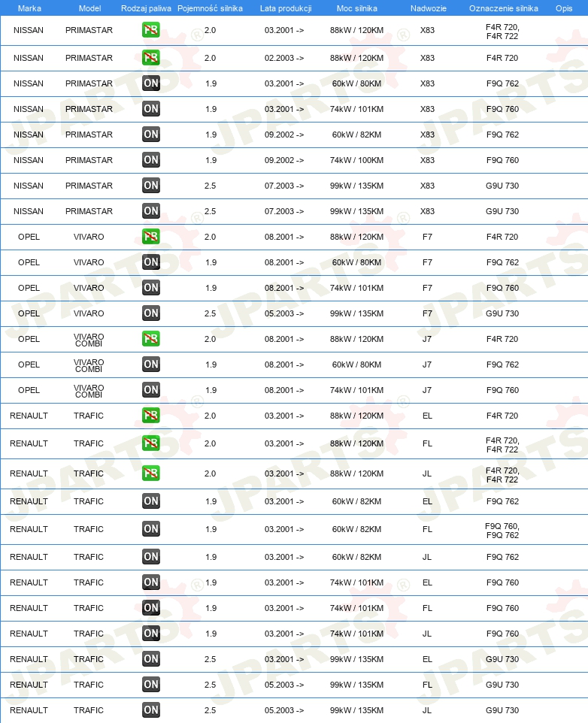The image size is (588, 723).
Task: Click the Rodzaj paliwa column header
Action: tap(146, 8)
